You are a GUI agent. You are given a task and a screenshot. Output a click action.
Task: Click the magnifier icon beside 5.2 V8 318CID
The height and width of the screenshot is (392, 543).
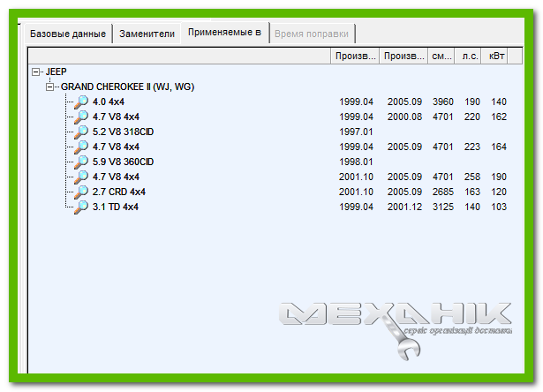pos(81,132)
